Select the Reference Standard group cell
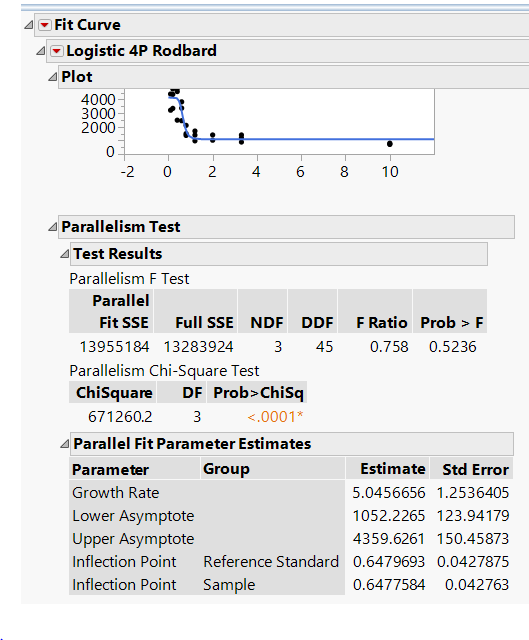 pos(271,562)
